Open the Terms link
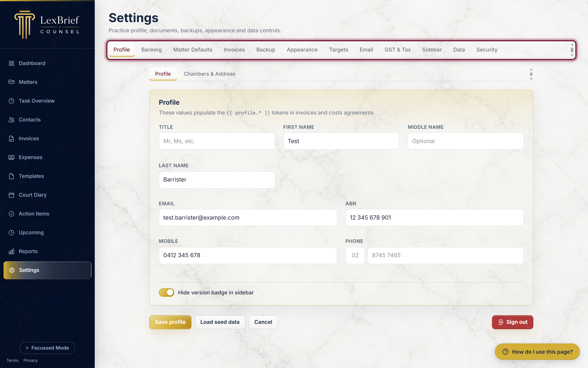 (x=12, y=360)
